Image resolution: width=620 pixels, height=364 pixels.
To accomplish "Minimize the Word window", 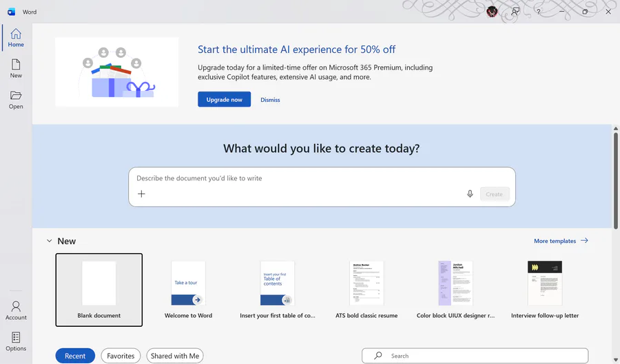I will pyautogui.click(x=561, y=12).
